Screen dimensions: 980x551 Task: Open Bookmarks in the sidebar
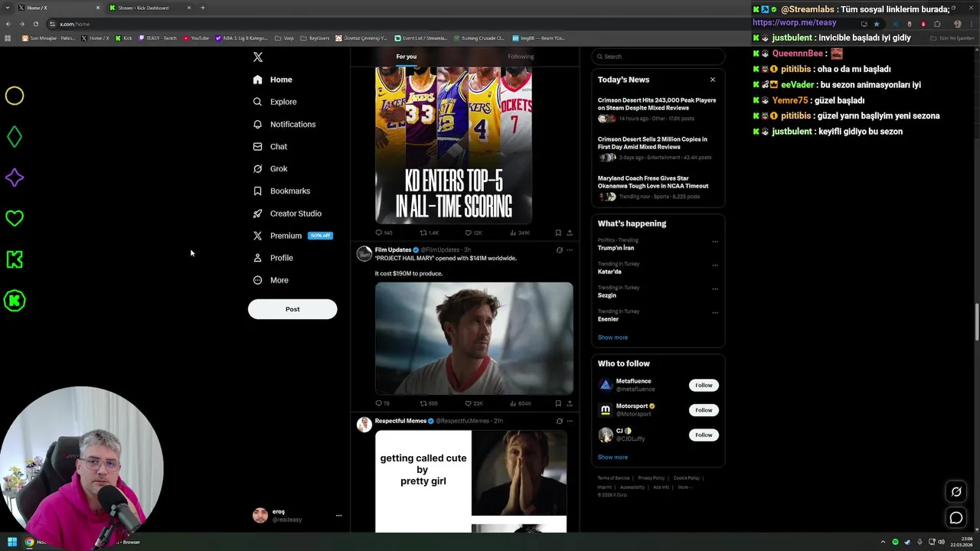click(x=282, y=191)
